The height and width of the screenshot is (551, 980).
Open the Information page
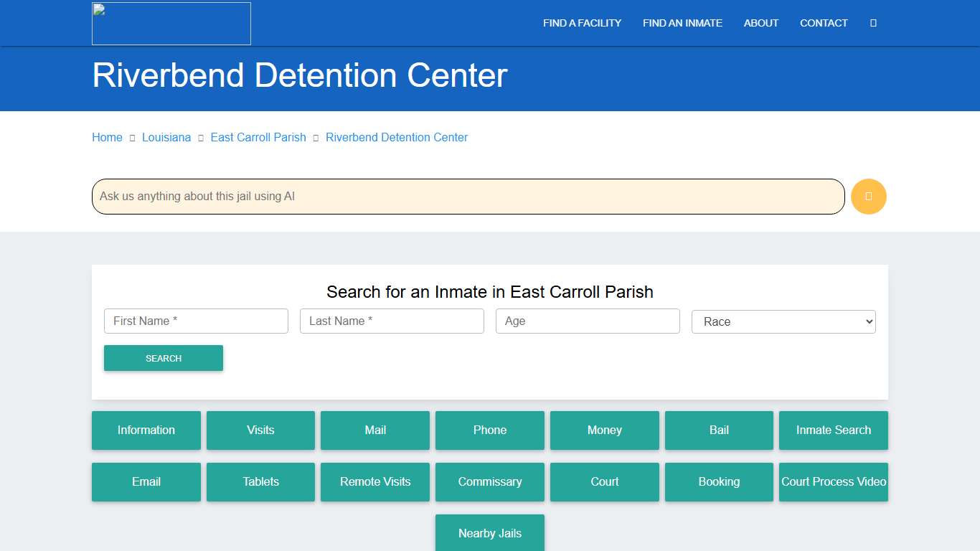146,430
